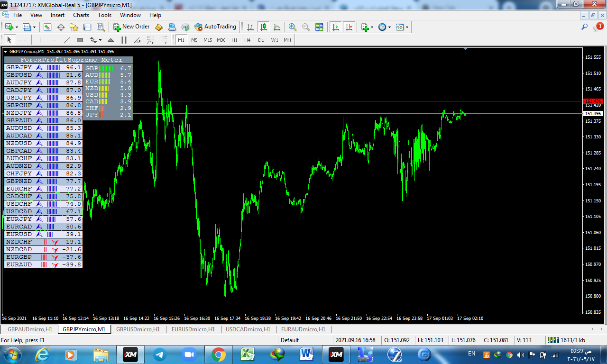This screenshot has width=607, height=364.
Task: Open the File menu
Action: coord(18,15)
